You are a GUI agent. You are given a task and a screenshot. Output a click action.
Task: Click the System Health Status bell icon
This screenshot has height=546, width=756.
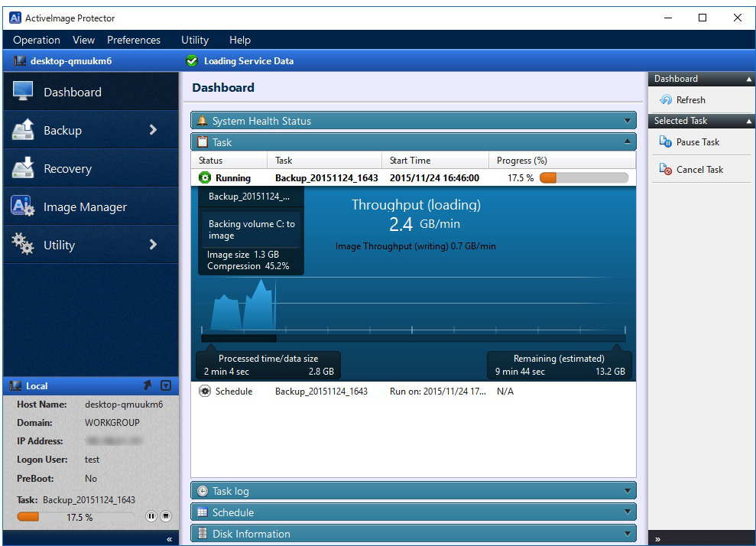pyautogui.click(x=203, y=121)
